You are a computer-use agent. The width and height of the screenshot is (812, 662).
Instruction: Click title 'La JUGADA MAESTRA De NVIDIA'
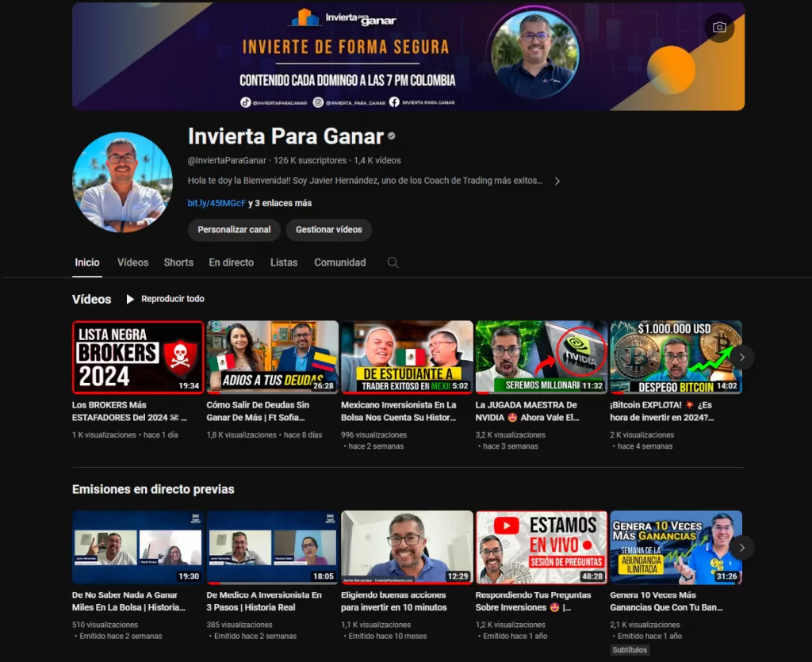coord(527,411)
